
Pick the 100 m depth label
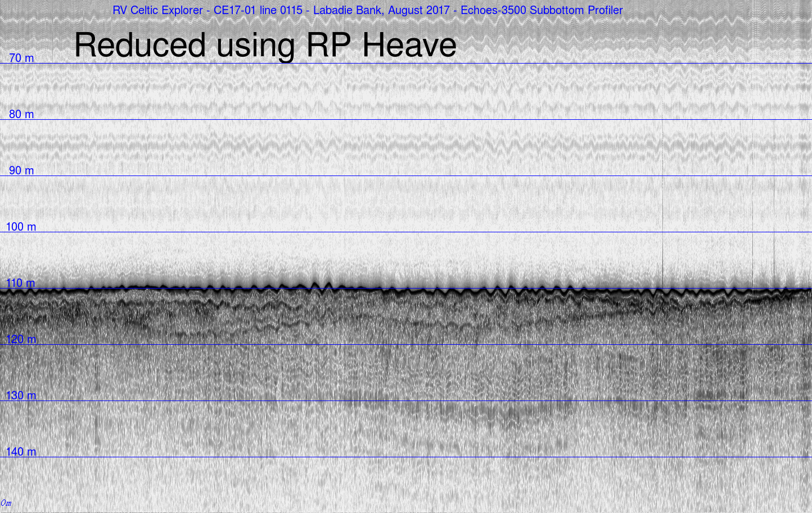(x=21, y=227)
